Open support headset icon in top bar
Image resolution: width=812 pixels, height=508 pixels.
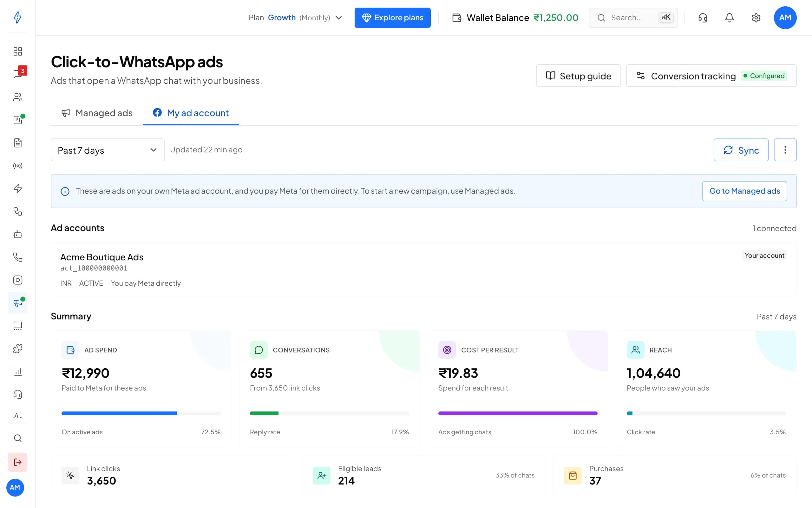tap(703, 18)
